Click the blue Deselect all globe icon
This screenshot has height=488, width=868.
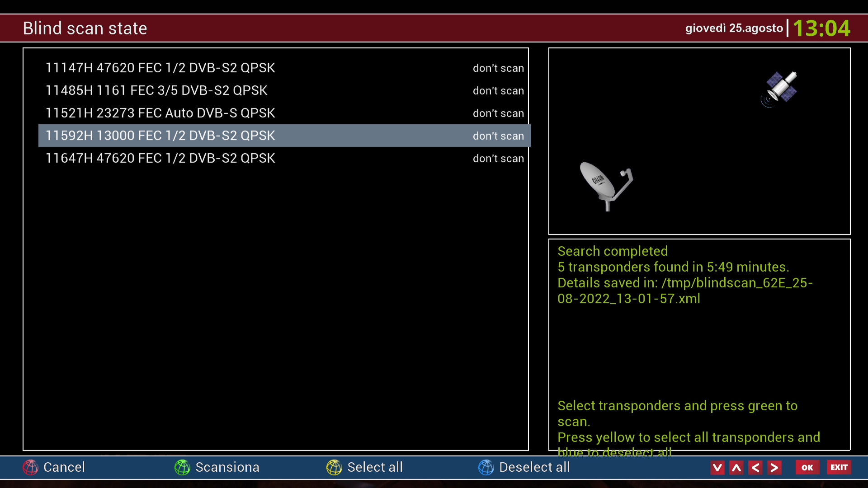[486, 467]
